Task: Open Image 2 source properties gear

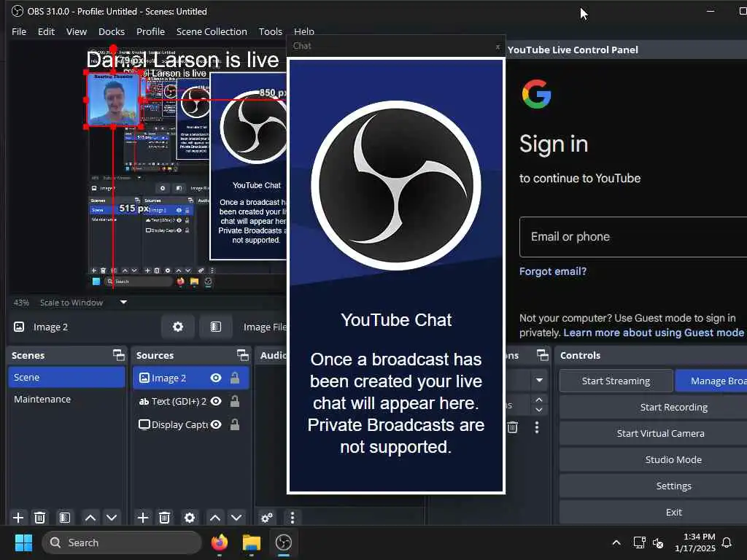Action: [x=178, y=327]
